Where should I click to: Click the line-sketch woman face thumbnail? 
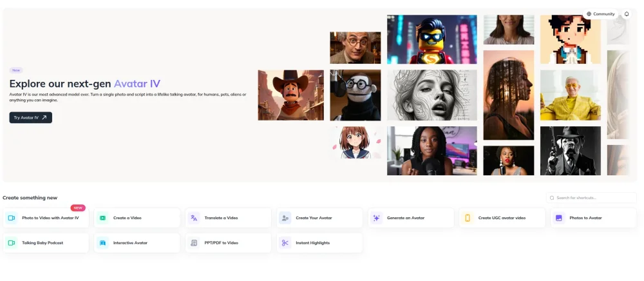(432, 95)
